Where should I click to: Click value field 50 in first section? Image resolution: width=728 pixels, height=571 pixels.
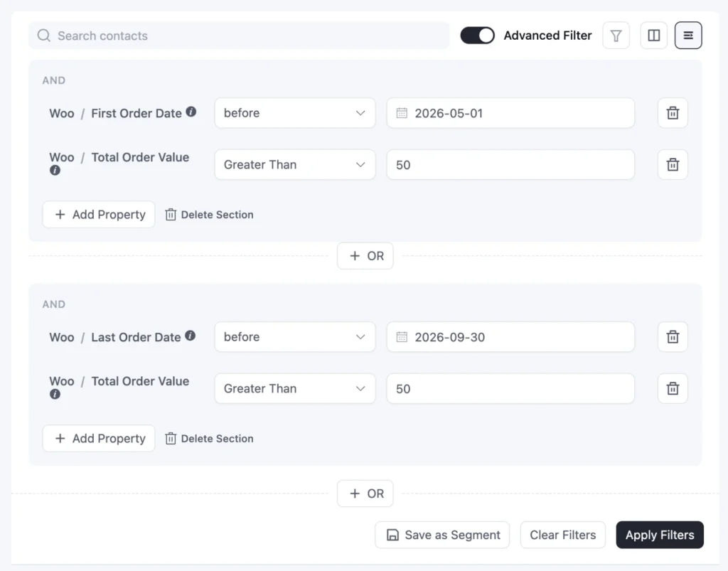click(510, 164)
